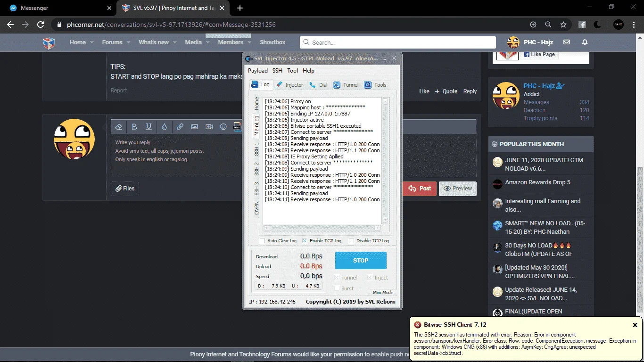This screenshot has width=644, height=362.
Task: Enable the Auto Clear Log checkbox
Action: (x=263, y=241)
